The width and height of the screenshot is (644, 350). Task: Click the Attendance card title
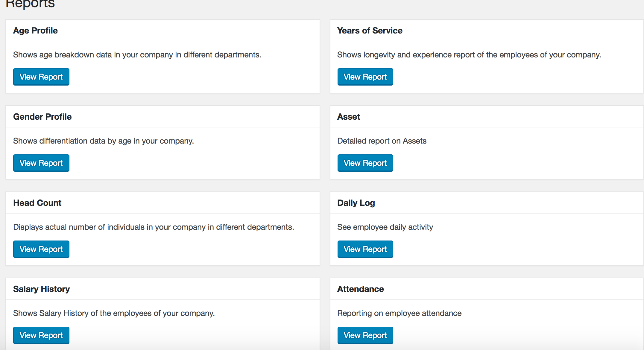360,289
